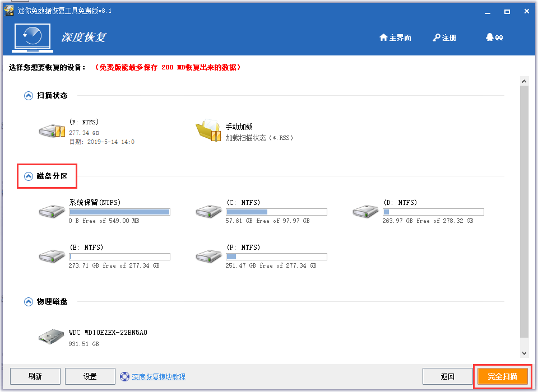Click the deep recovery monitor logo icon
538x392 pixels.
[33, 38]
